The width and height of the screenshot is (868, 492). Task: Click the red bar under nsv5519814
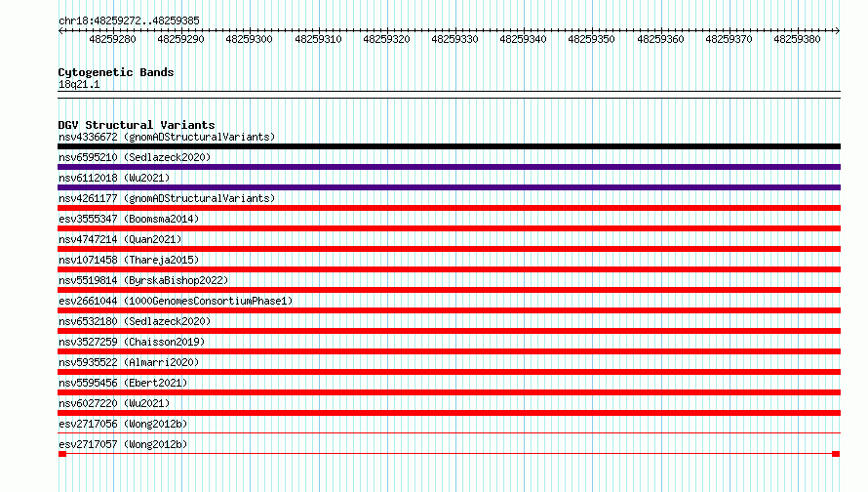[x=449, y=290]
